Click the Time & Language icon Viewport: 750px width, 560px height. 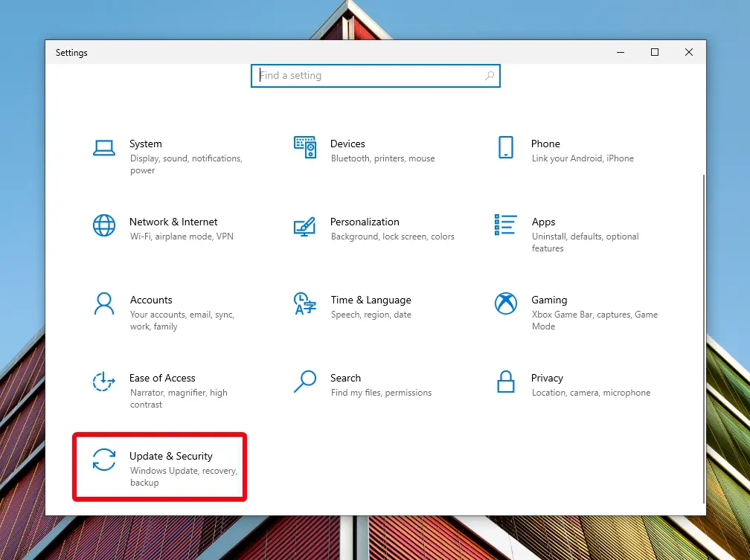[x=305, y=303]
